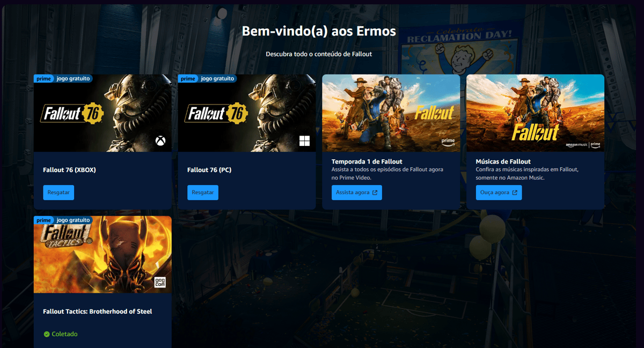Click the Fallout Tactics: Brotherhood of Steel title

[x=98, y=312]
